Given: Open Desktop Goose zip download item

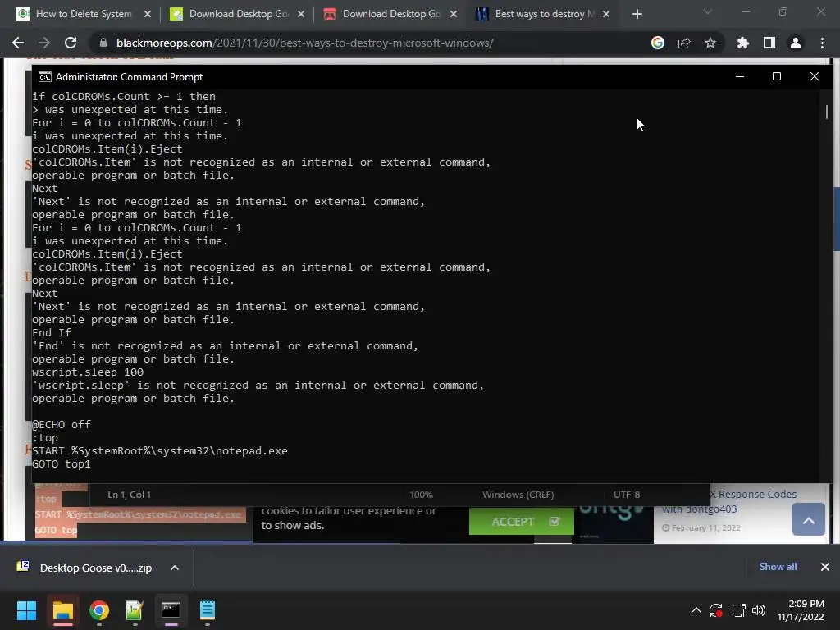Looking at the screenshot, I should tap(85, 568).
